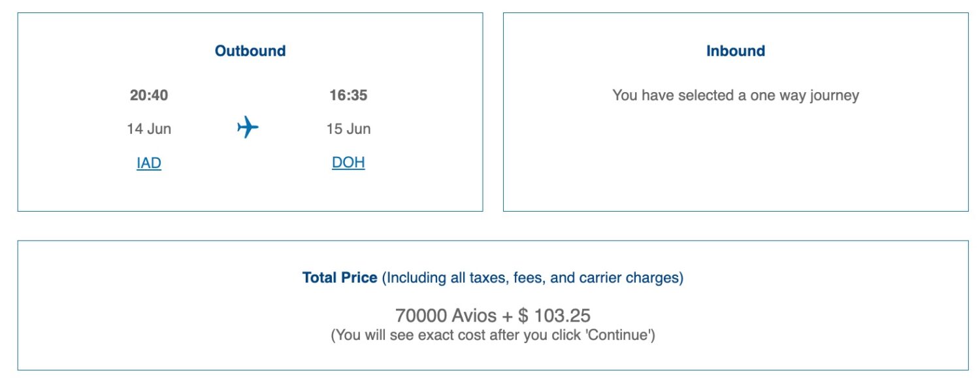Select the airplane pictogram in the itinerary
980x381 pixels.
click(248, 127)
